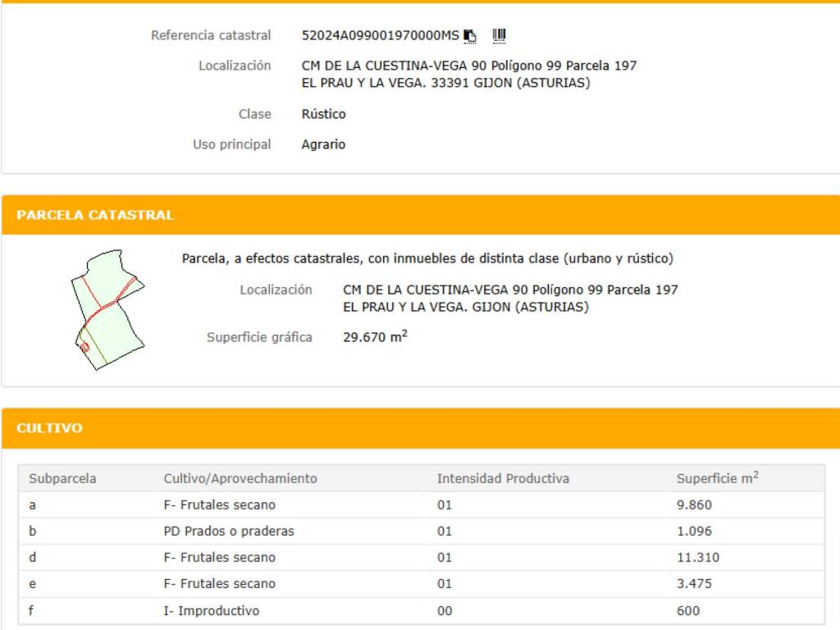Click the Superficie m² column header
The width and height of the screenshot is (840, 630).
click(717, 478)
